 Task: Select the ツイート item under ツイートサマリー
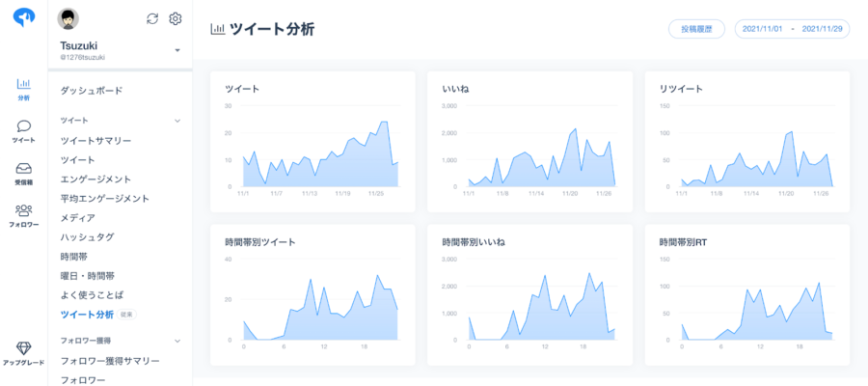[77, 160]
